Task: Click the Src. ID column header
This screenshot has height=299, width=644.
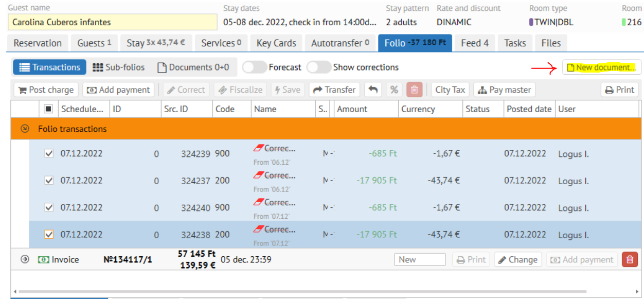Action: (186, 109)
